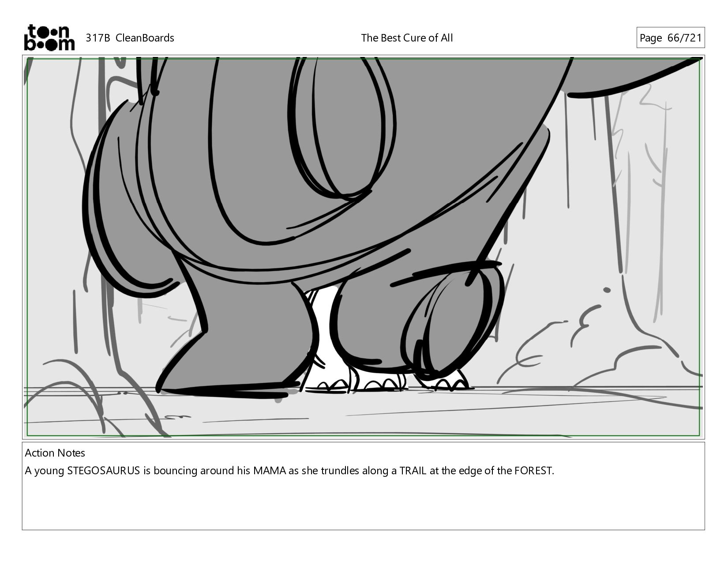Viewport: 728px width, 563px height.
Task: Select the title 'The Best Cure of All'
Action: [x=407, y=38]
